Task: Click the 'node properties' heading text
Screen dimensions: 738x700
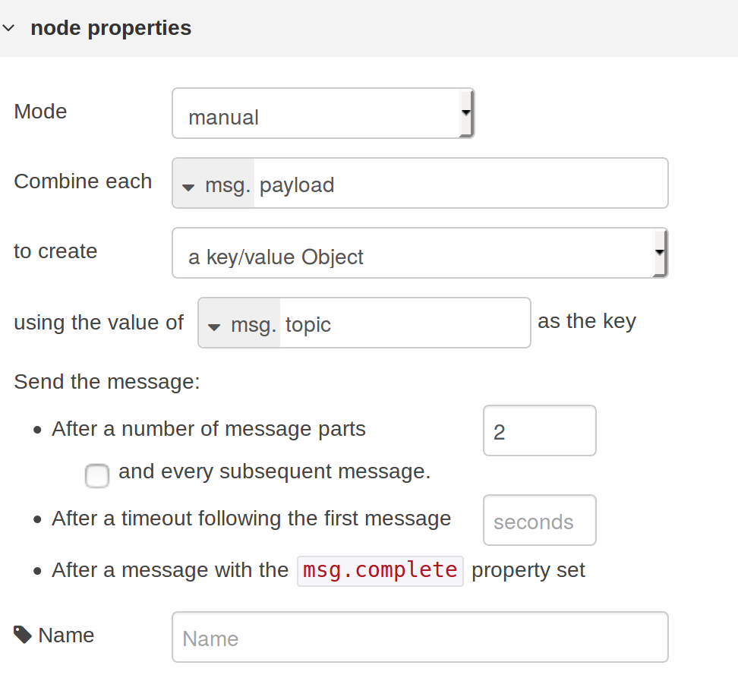Action: (111, 28)
